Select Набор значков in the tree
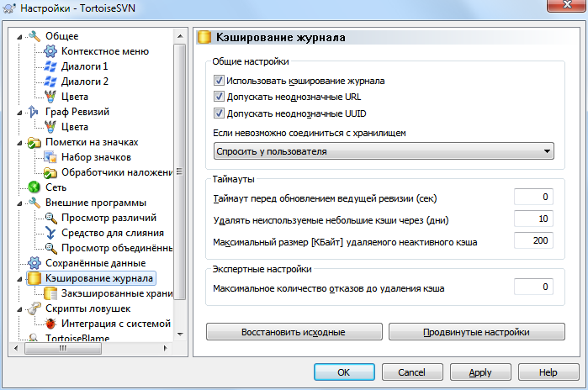This screenshot has width=588, height=390. coord(96,157)
